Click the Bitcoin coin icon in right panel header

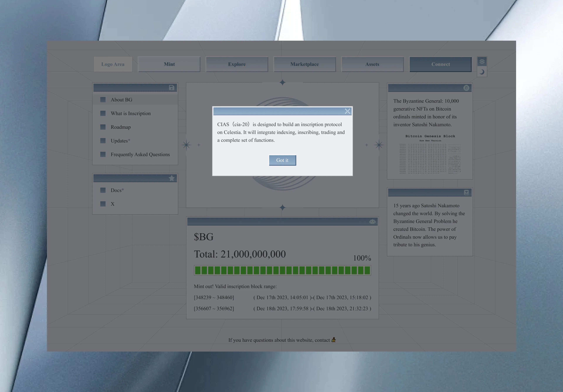(466, 88)
